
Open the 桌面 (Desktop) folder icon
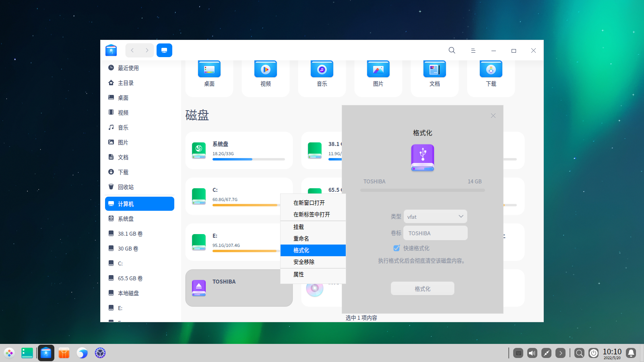[209, 69]
